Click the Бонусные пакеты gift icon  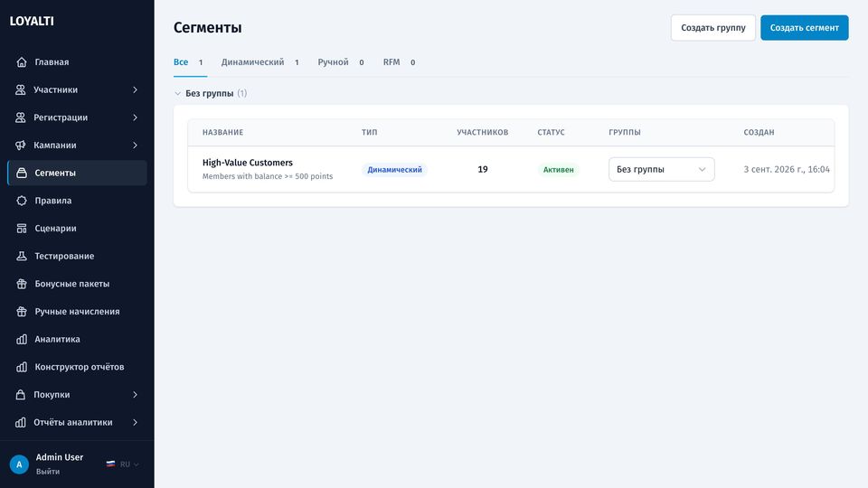22,283
